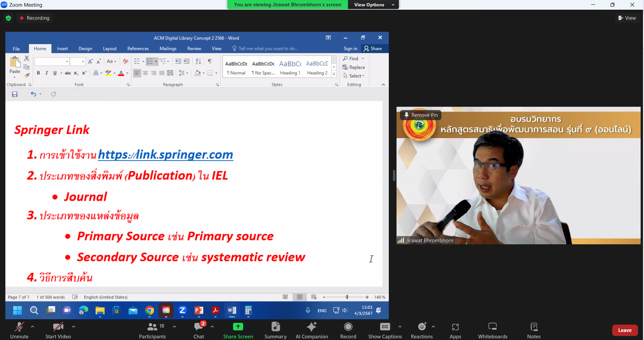Open the Zoom Apps icon

[455, 327]
